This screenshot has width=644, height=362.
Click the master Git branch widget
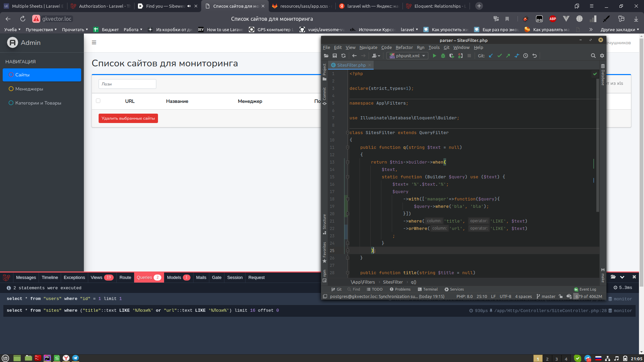coord(546,297)
